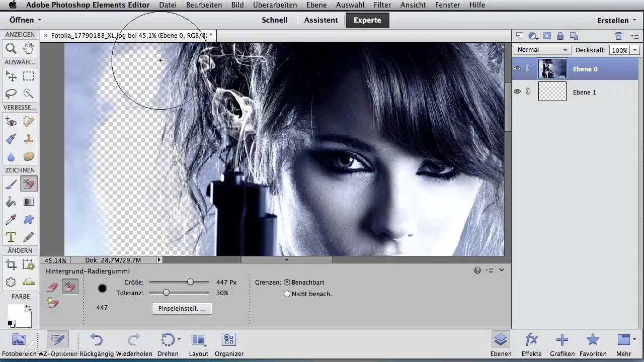Delete the selected layer with trash icon
The height and width of the screenshot is (362, 644).
click(619, 36)
